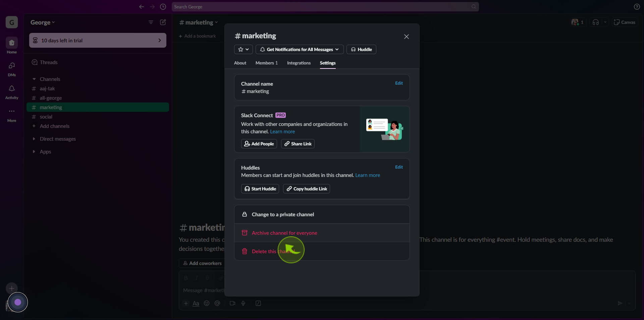Collapse the Channels section
Screen dimensions: 644x320
pos(34,79)
